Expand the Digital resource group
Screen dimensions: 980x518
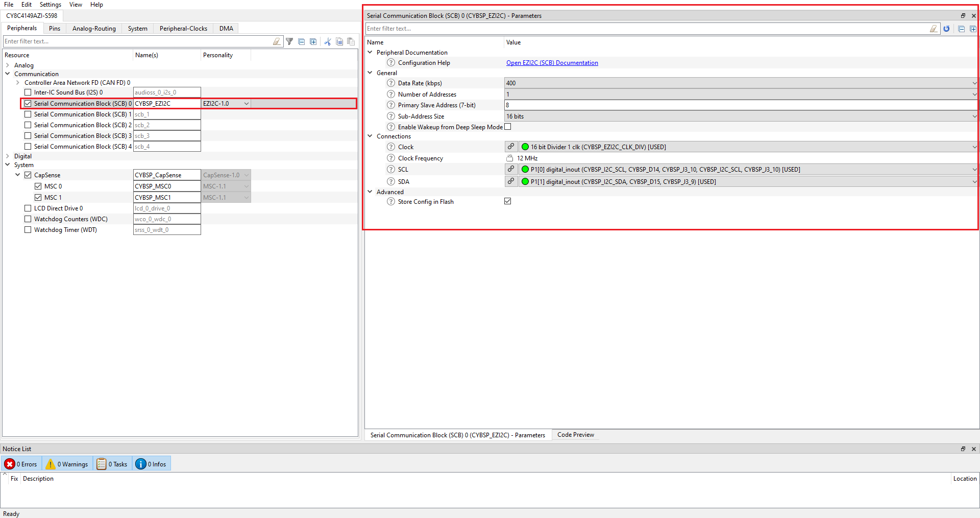pyautogui.click(x=8, y=156)
